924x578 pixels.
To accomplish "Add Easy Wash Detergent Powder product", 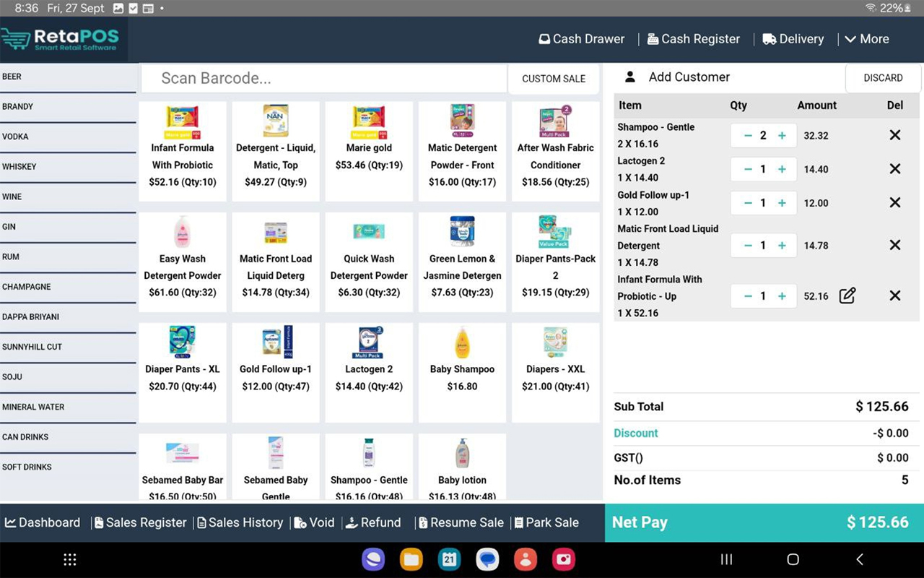I will tap(183, 262).
